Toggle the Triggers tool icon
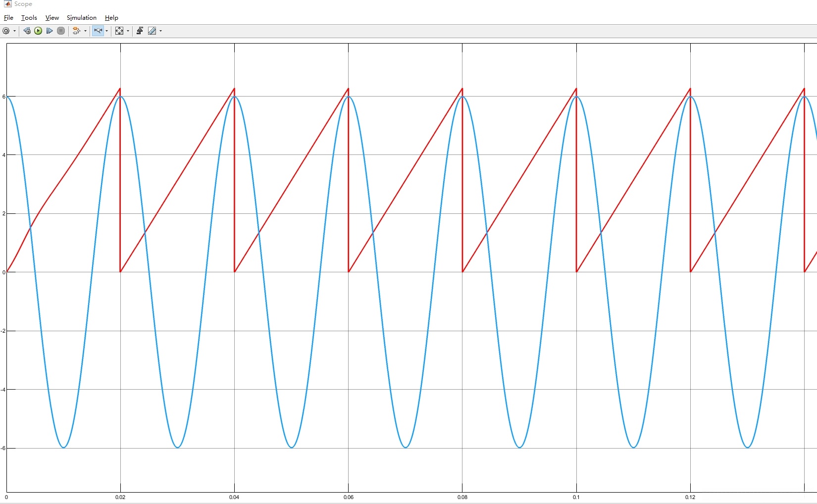 (140, 31)
